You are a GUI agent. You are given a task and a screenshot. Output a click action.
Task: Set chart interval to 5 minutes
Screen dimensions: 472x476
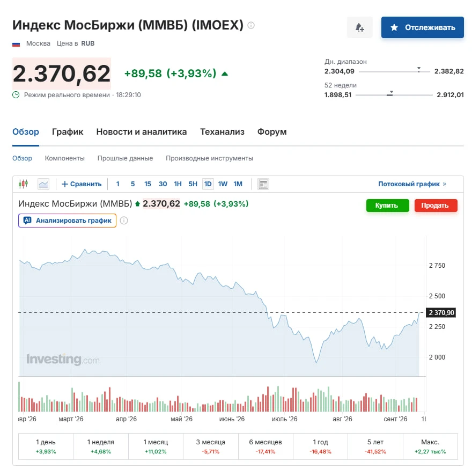click(132, 184)
